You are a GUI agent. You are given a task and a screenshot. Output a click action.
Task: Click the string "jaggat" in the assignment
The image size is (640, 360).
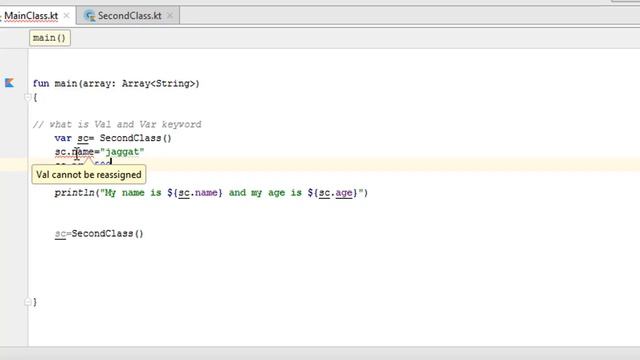(x=122, y=152)
